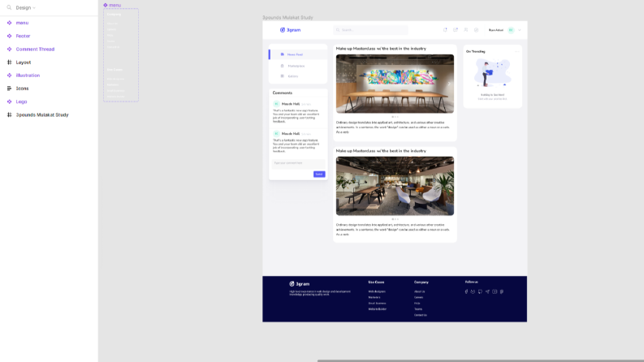Click the notification bell icon in header

click(x=445, y=30)
